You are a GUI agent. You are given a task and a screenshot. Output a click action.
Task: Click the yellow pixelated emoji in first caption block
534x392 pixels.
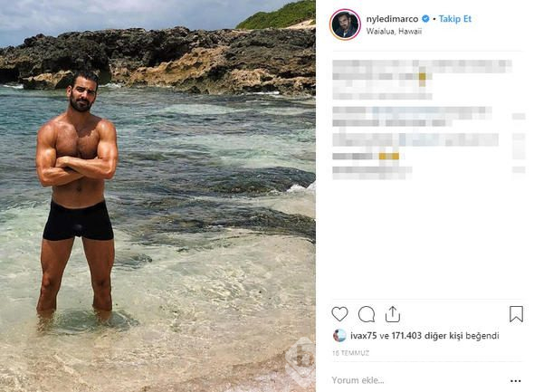coord(422,79)
